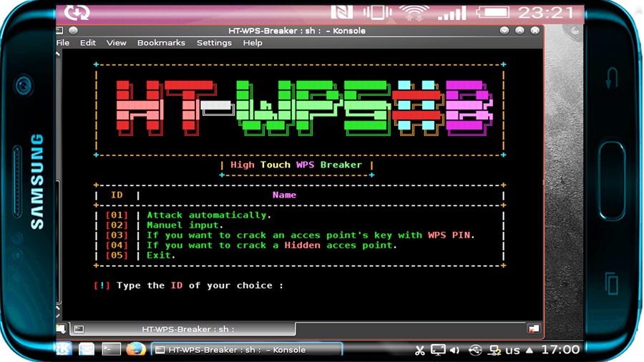The height and width of the screenshot is (362, 644).
Task: Click the mail icon in the taskbar
Action: [87, 349]
